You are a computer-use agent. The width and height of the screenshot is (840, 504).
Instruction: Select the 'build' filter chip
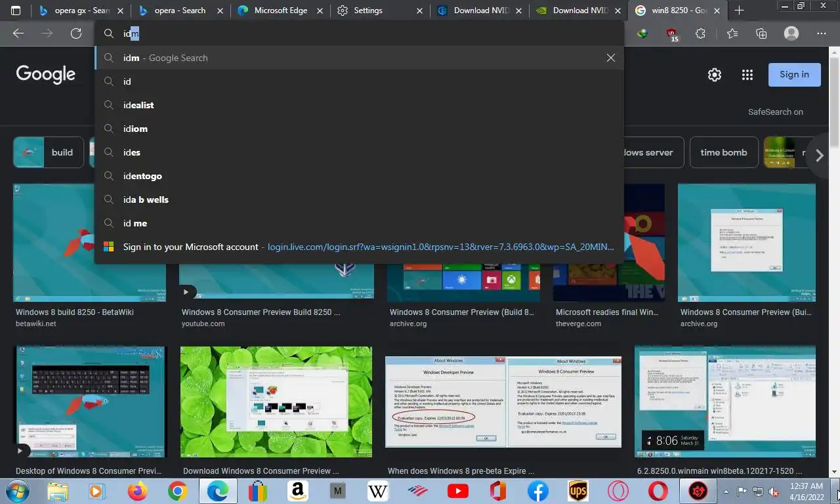point(49,152)
